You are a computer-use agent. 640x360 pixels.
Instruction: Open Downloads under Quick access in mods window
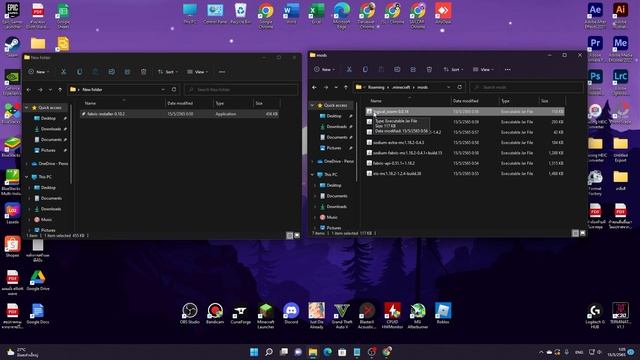point(336,127)
